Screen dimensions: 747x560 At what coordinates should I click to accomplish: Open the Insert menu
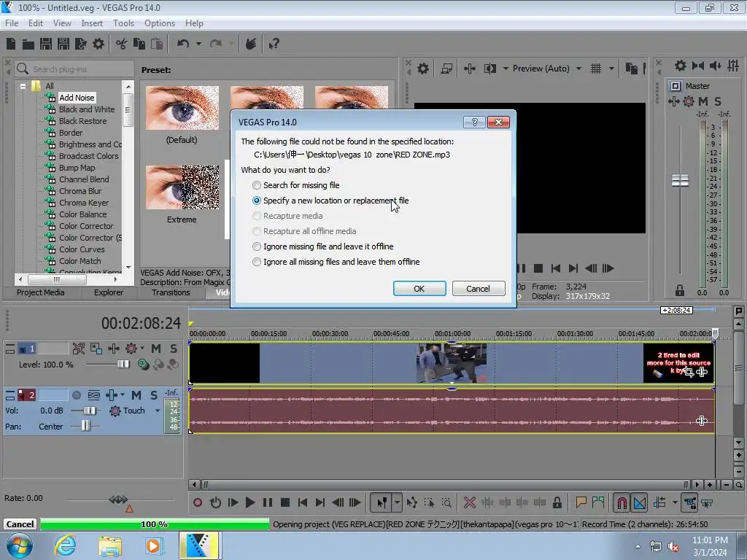pyautogui.click(x=92, y=23)
